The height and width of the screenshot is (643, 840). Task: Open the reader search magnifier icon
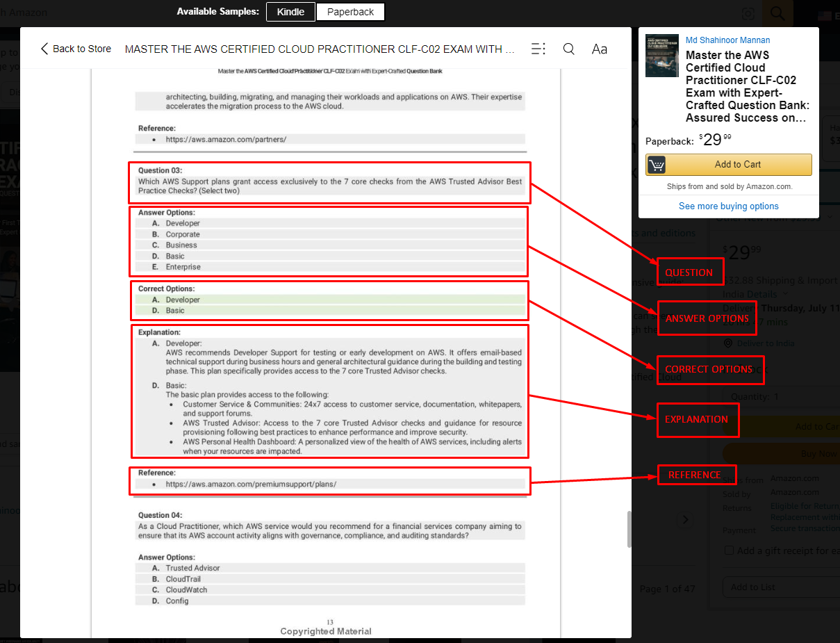coord(569,49)
